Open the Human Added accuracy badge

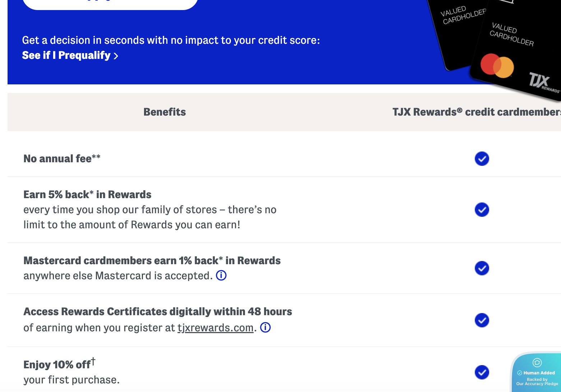pos(537,373)
